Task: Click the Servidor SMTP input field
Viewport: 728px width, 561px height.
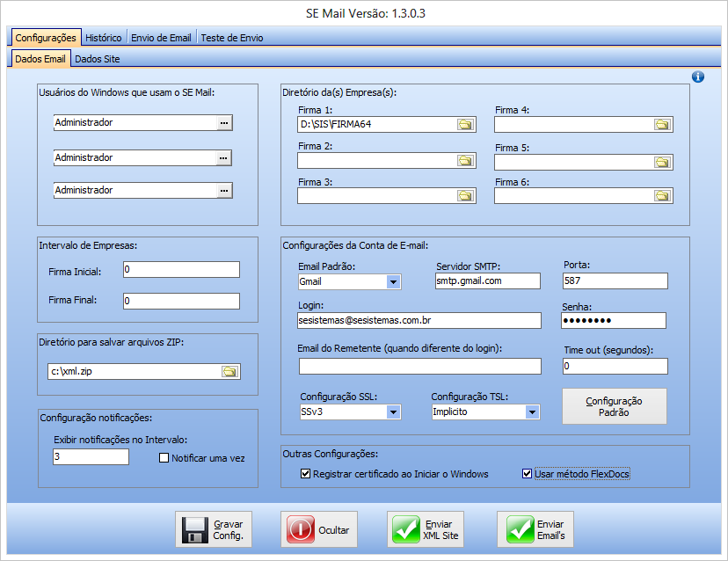Action: 487,281
